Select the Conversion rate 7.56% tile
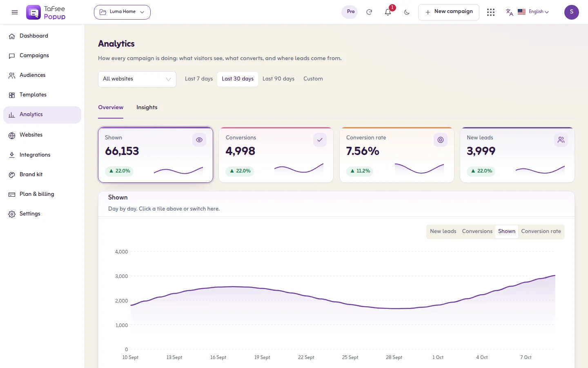 click(x=397, y=155)
